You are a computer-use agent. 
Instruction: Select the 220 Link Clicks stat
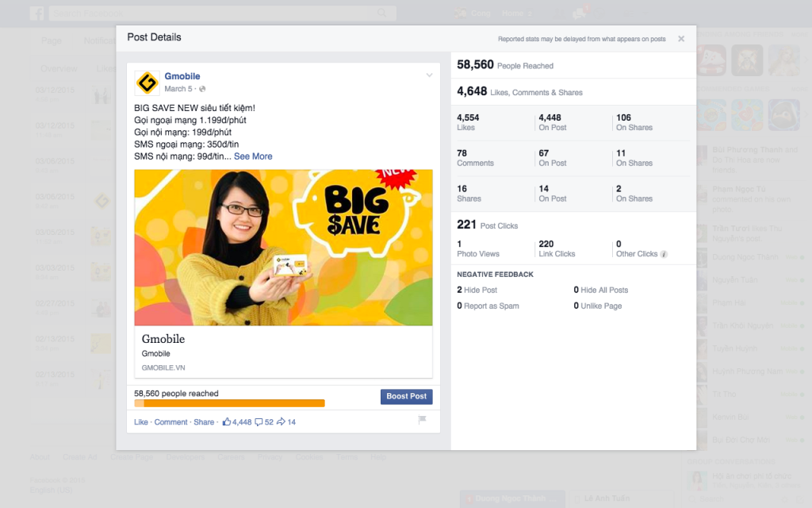pyautogui.click(x=557, y=248)
